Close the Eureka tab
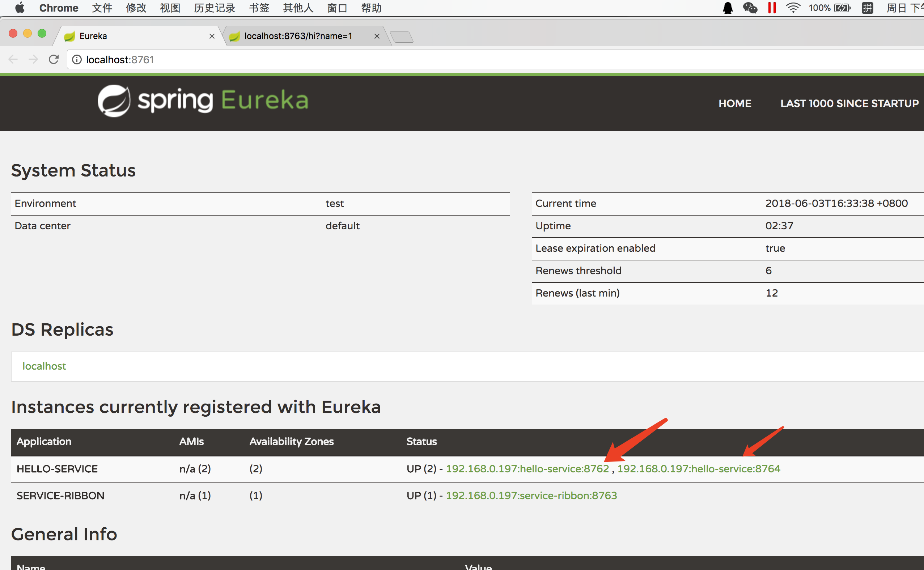 tap(212, 36)
